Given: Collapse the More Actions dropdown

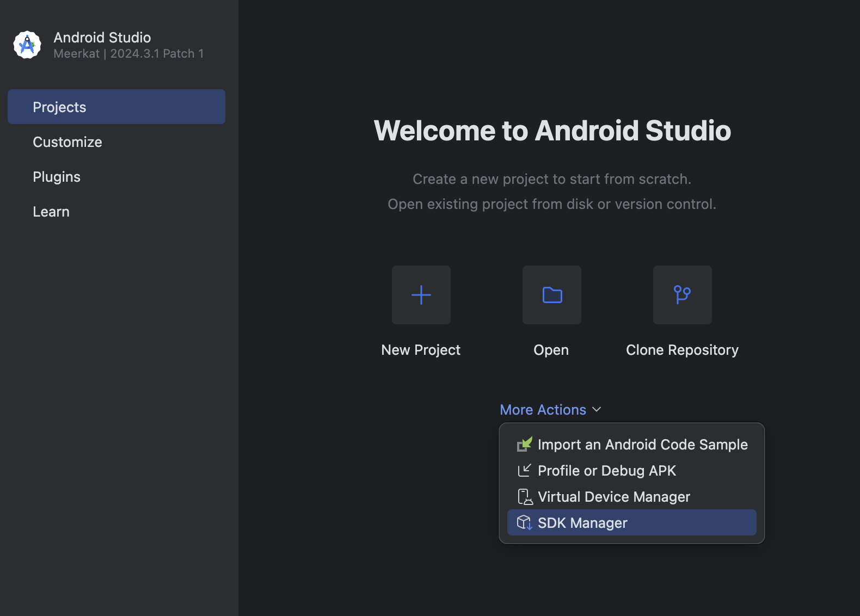Looking at the screenshot, I should coord(550,409).
